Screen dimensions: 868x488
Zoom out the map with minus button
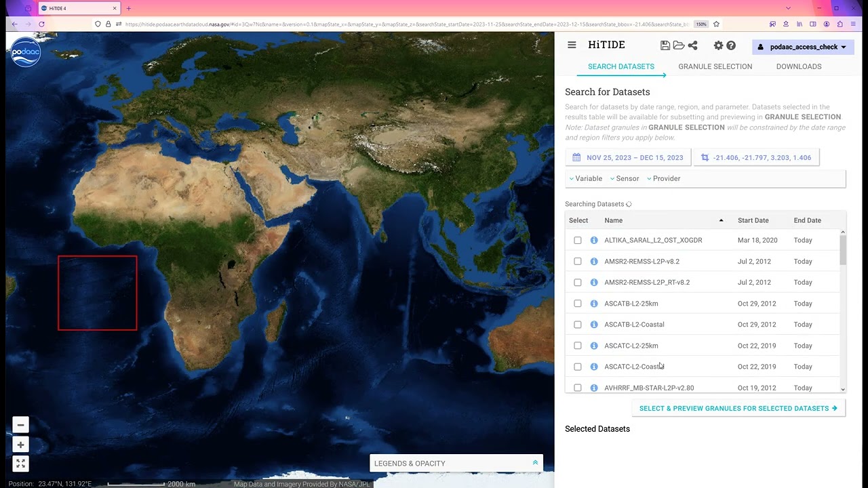[x=20, y=425]
